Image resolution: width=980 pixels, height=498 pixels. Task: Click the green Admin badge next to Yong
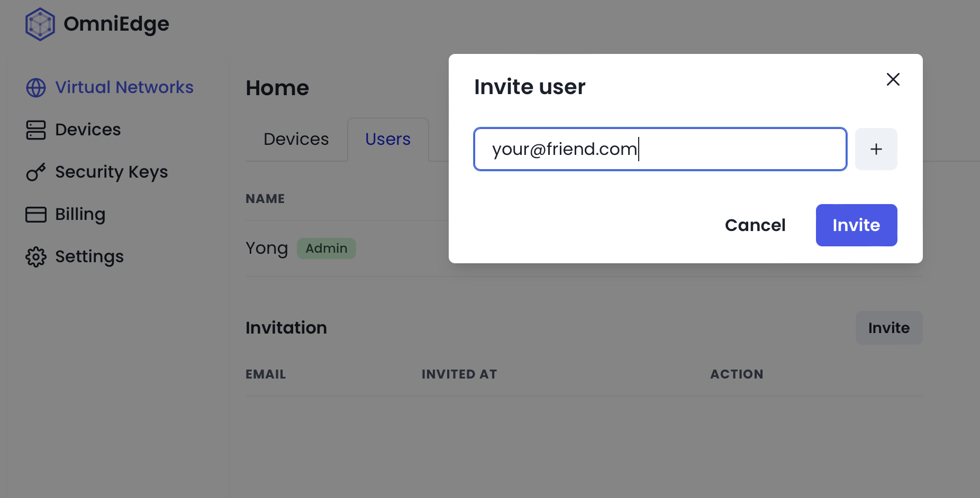[326, 248]
